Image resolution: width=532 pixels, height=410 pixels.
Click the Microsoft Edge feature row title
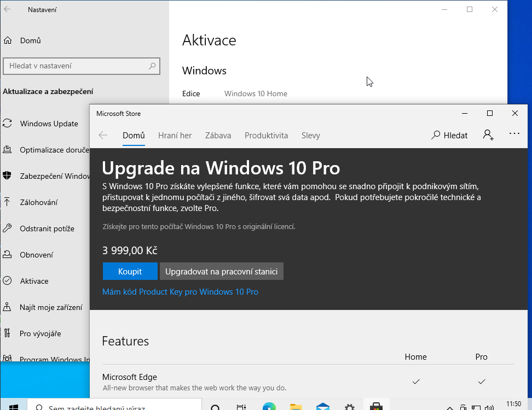(x=130, y=377)
